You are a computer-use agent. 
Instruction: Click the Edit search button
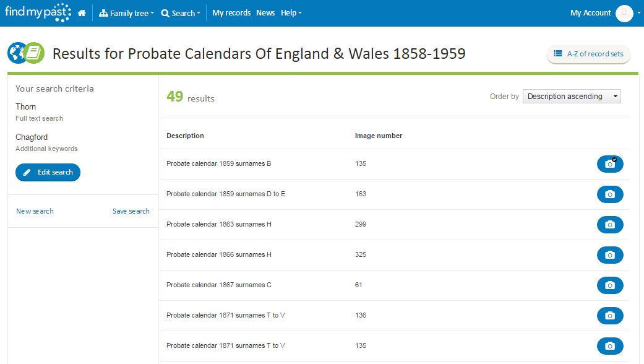pos(48,172)
